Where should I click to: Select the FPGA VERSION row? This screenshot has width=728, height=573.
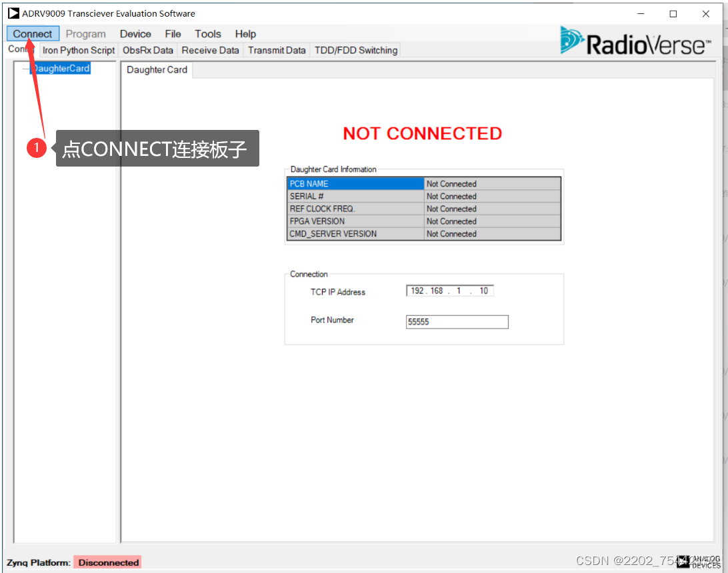(423, 221)
